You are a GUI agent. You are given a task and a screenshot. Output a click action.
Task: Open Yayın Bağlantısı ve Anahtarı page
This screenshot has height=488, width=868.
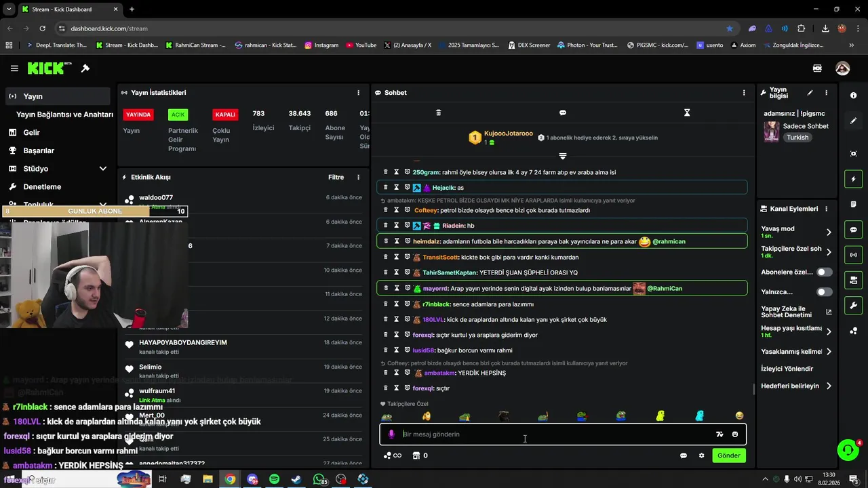[64, 115]
